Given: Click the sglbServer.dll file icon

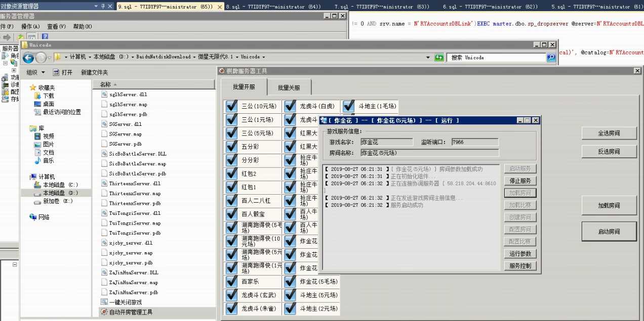Looking at the screenshot, I should [104, 95].
